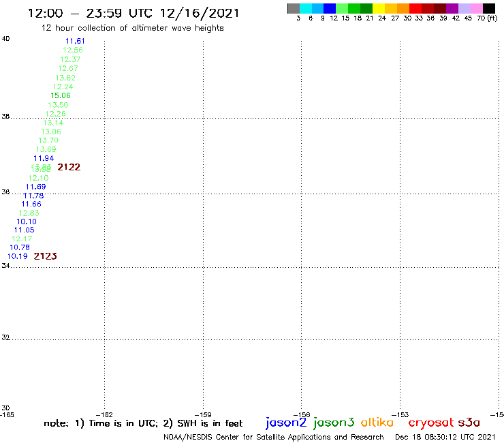The image size is (504, 443).
Task: Click the 12:00 – 23:59 UTC title
Action: click(x=133, y=14)
